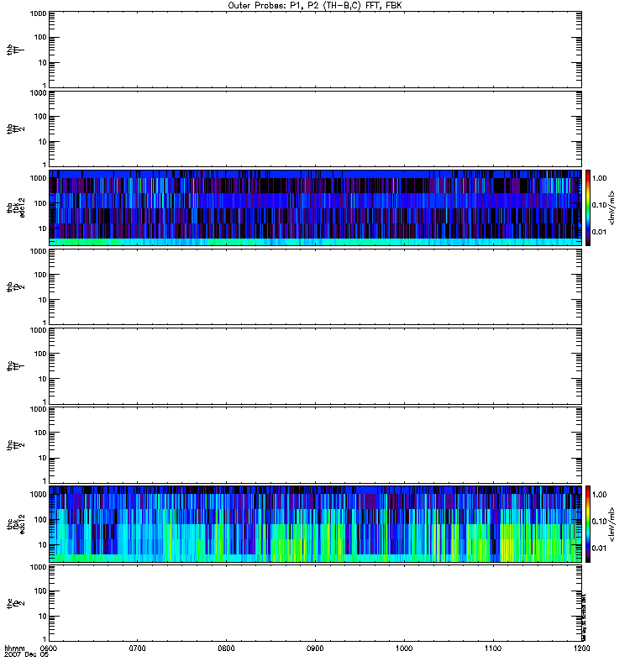This screenshot has width=630, height=672.
Task: Click "0.01" on the thc color bar scale
Action: click(599, 549)
